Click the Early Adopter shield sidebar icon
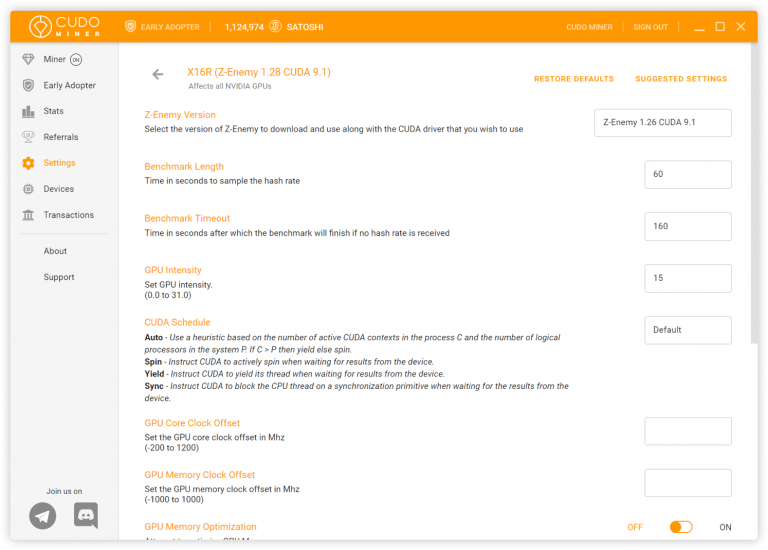The height and width of the screenshot is (550, 768). tap(28, 85)
